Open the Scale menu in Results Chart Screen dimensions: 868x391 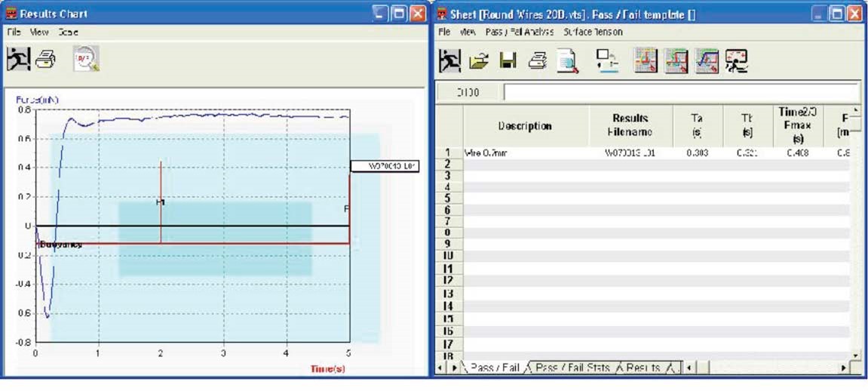tap(68, 32)
